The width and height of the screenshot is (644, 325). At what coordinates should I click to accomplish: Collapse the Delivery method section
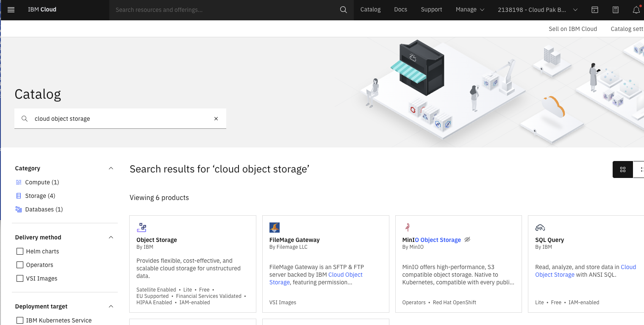click(111, 237)
